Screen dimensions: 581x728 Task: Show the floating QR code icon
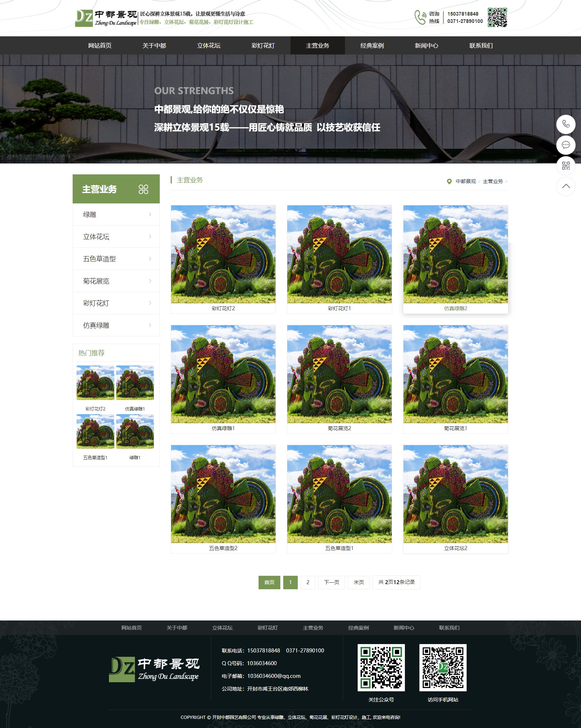coord(566,166)
